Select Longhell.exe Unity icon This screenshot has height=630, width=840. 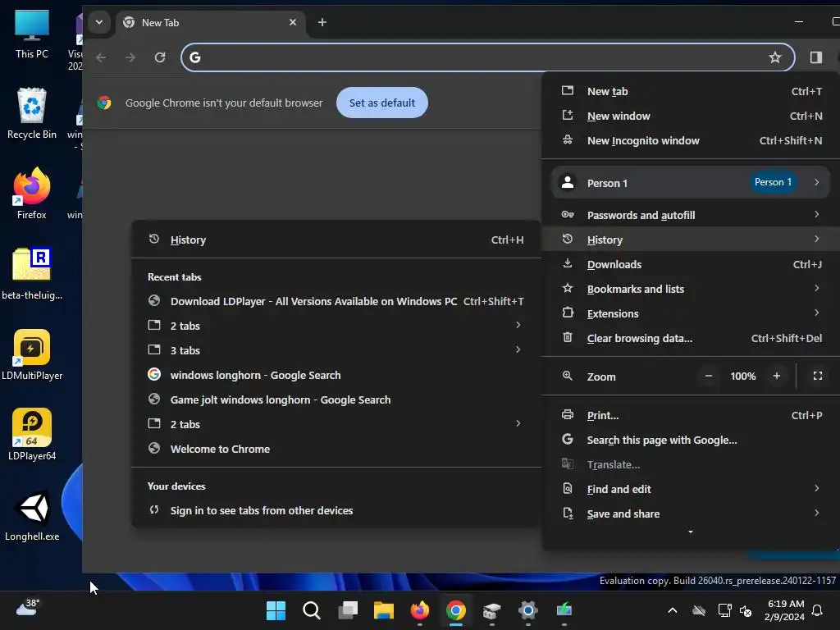32,515
